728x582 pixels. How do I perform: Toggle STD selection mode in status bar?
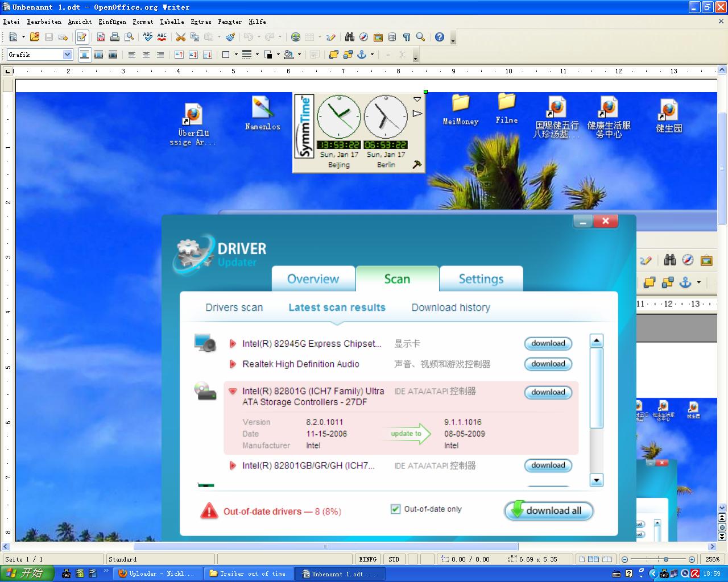(x=394, y=559)
